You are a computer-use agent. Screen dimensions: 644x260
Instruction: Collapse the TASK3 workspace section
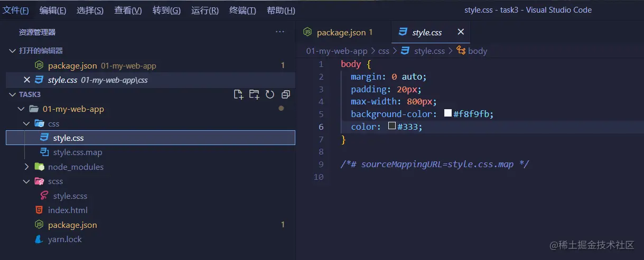click(x=13, y=94)
